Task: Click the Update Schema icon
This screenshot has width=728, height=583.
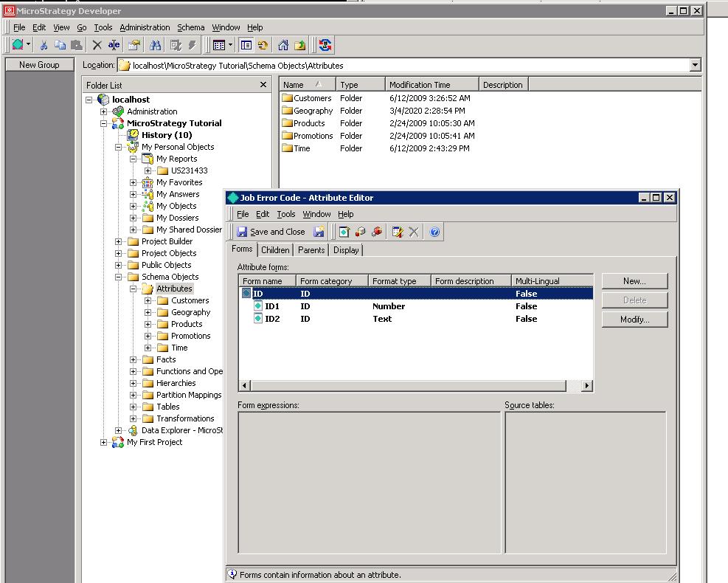Action: pos(325,45)
